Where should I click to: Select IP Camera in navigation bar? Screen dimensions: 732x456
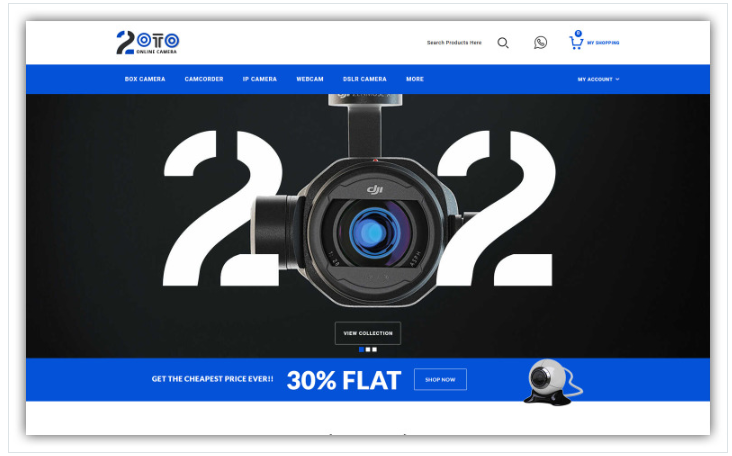pyautogui.click(x=260, y=79)
